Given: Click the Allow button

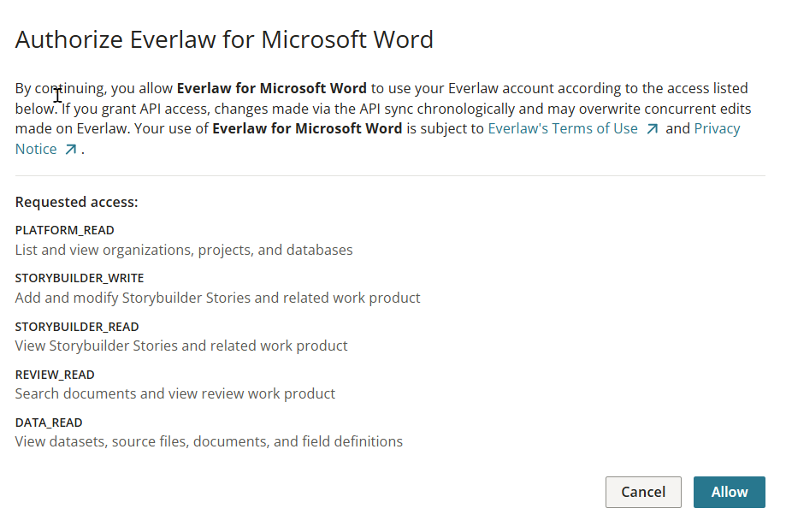Looking at the screenshot, I should [x=729, y=492].
